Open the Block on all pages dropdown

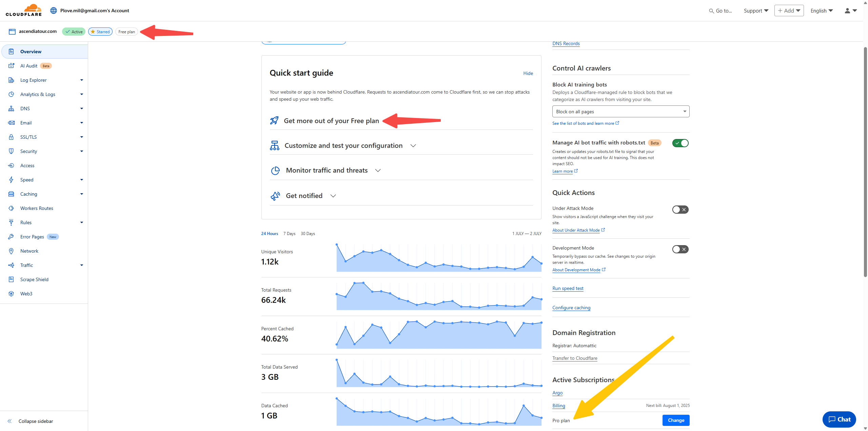click(620, 112)
